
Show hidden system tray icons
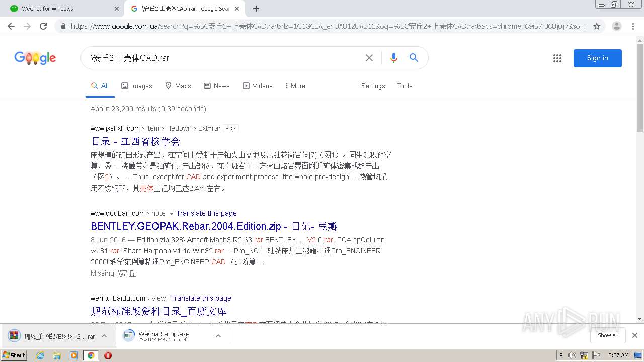point(561,355)
